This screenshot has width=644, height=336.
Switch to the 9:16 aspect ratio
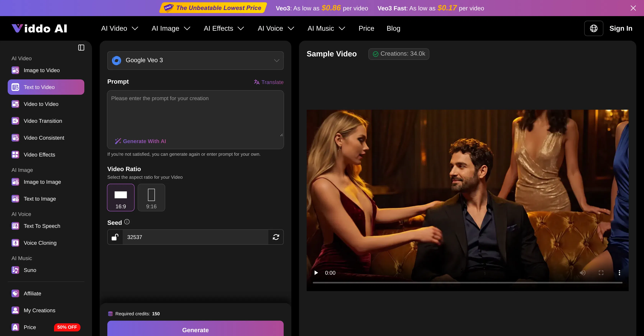[151, 197]
